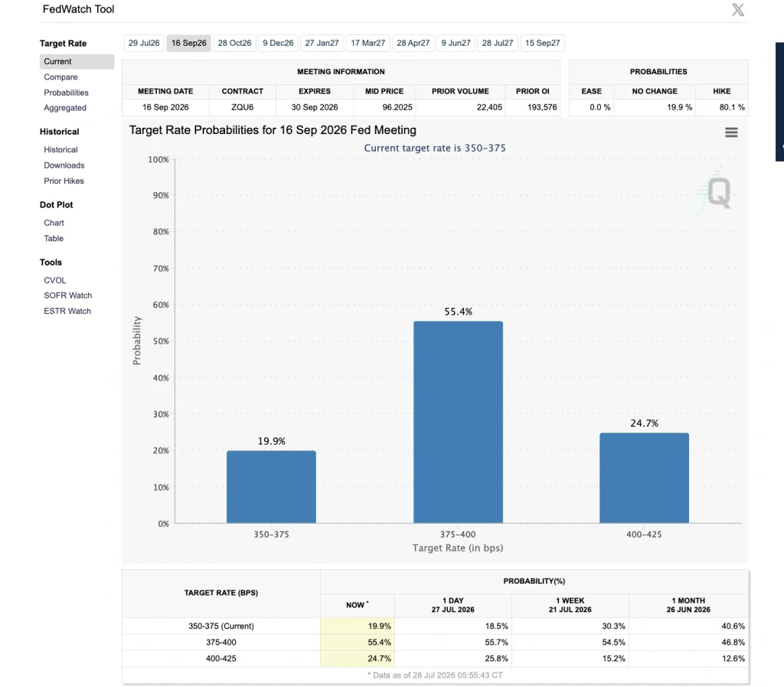This screenshot has width=784, height=687.
Task: Click the 350-375 bar in chart
Action: pos(271,487)
